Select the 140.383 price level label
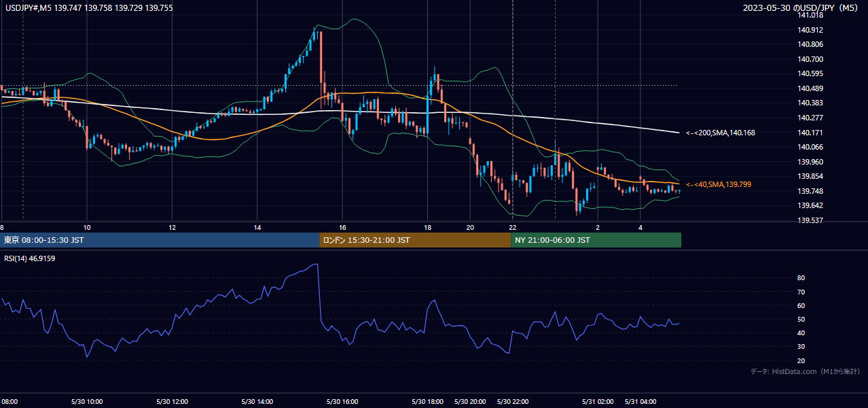Image resolution: width=868 pixels, height=408 pixels. point(810,103)
